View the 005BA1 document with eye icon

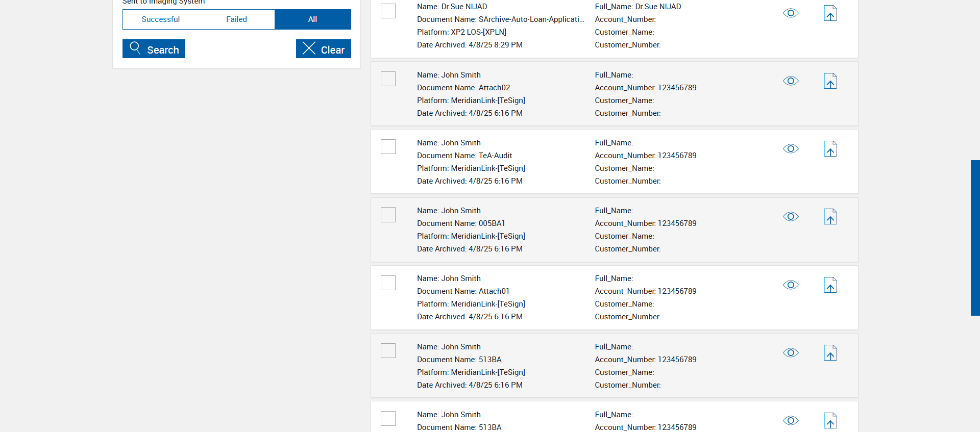[791, 217]
